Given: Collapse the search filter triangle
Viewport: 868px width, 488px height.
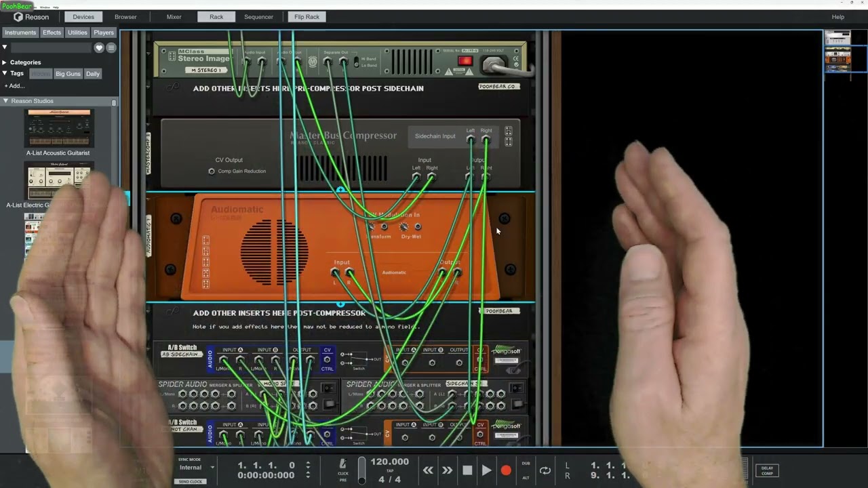Looking at the screenshot, I should coord(5,47).
